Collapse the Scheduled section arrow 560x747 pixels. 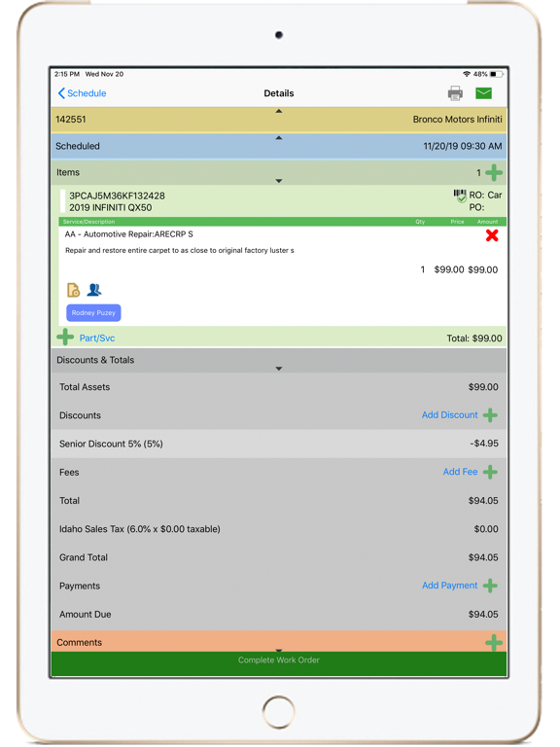(x=279, y=138)
